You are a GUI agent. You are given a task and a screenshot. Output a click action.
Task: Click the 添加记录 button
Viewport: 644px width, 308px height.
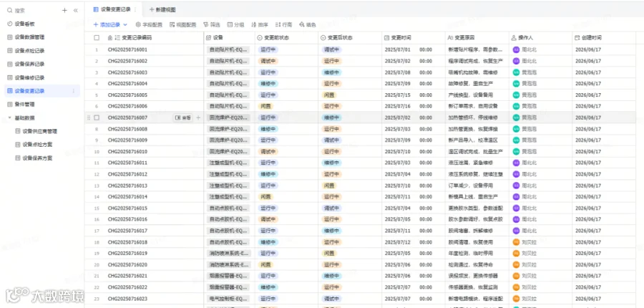point(107,24)
